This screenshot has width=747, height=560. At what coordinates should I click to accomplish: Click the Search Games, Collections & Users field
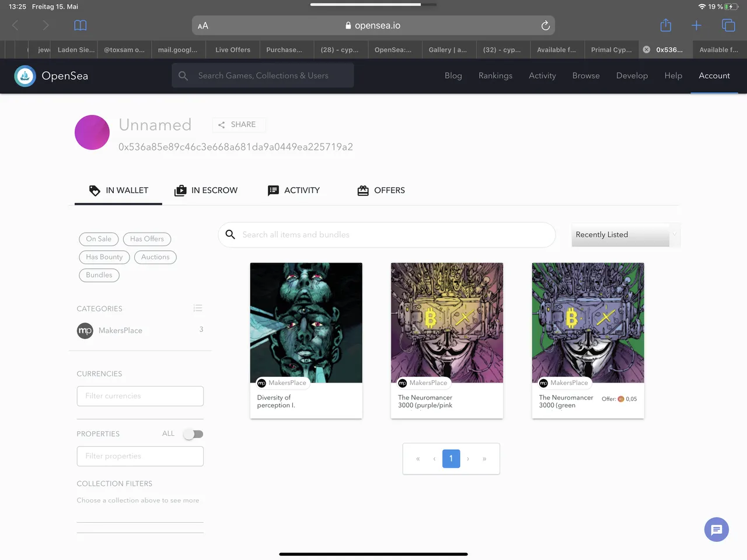263,76
